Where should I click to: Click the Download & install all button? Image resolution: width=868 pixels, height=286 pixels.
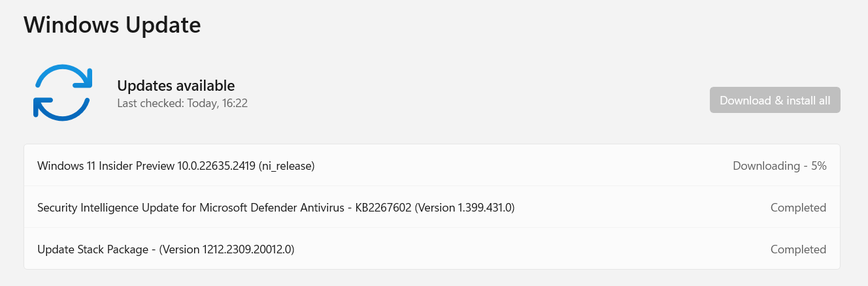(775, 100)
